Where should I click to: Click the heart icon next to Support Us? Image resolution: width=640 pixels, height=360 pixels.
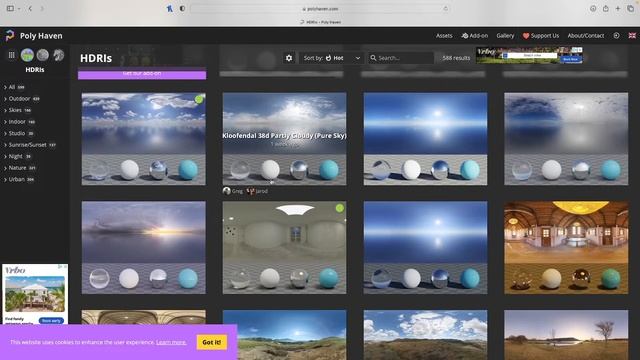pos(526,36)
